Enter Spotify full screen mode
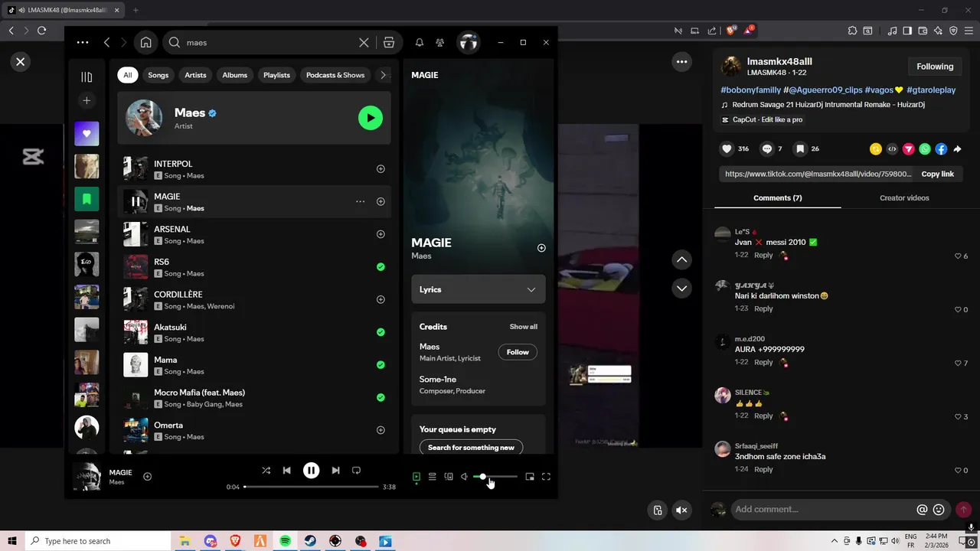This screenshot has height=551, width=980. tap(546, 477)
